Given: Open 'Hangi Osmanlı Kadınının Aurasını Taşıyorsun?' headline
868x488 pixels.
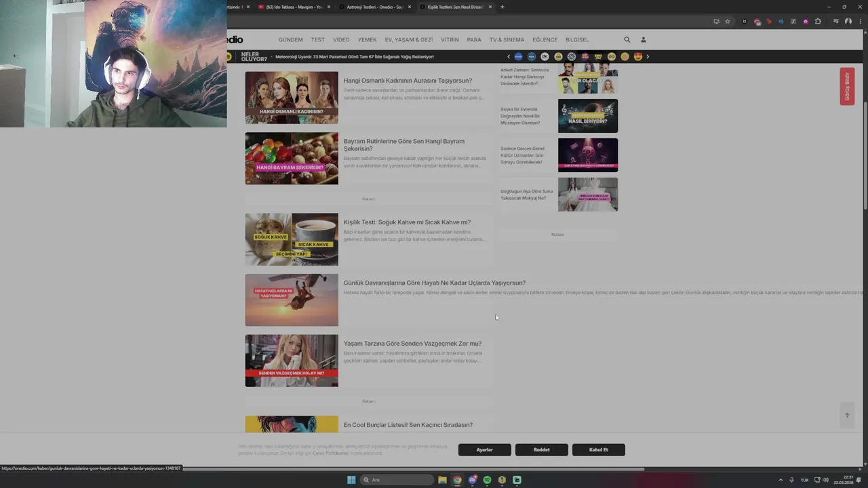Looking at the screenshot, I should pyautogui.click(x=408, y=81).
